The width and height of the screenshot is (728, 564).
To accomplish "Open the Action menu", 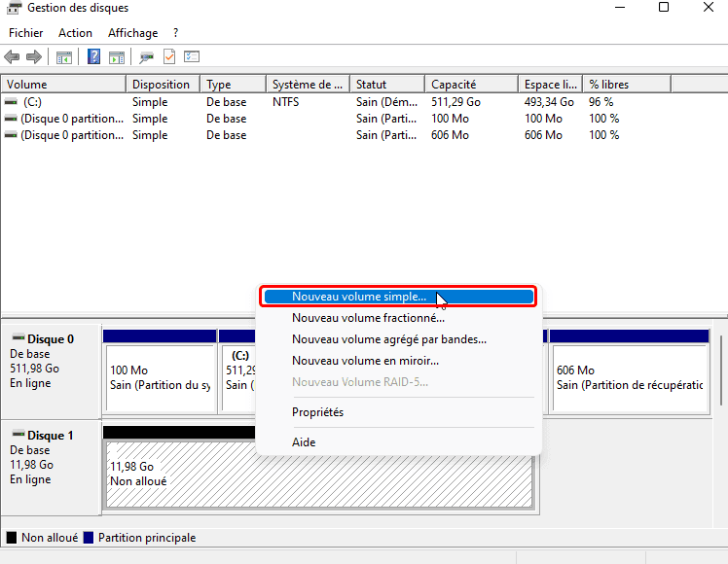I will 75,33.
